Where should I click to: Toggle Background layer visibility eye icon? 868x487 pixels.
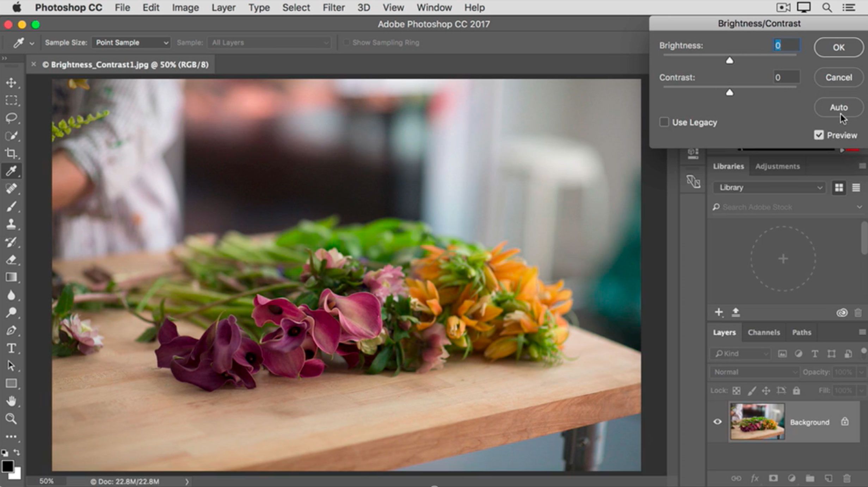(x=717, y=422)
